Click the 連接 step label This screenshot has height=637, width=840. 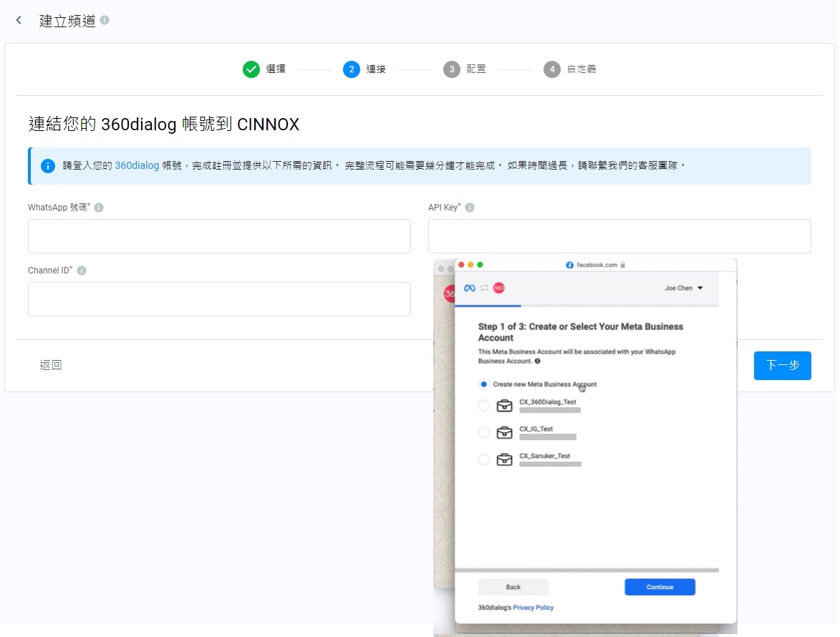(376, 69)
